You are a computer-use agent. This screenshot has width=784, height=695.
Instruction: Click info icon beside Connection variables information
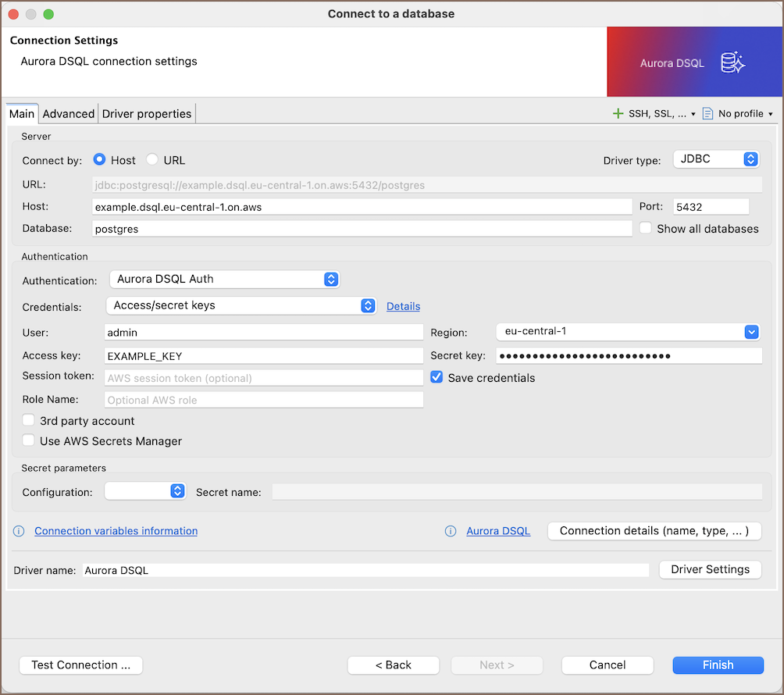pos(20,531)
